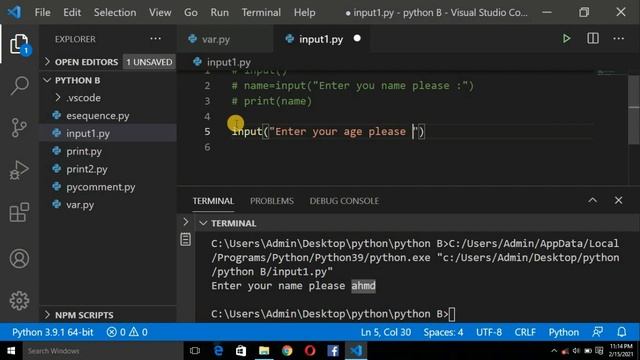
Task: Expand the NPM Scripts section
Action: [108, 315]
